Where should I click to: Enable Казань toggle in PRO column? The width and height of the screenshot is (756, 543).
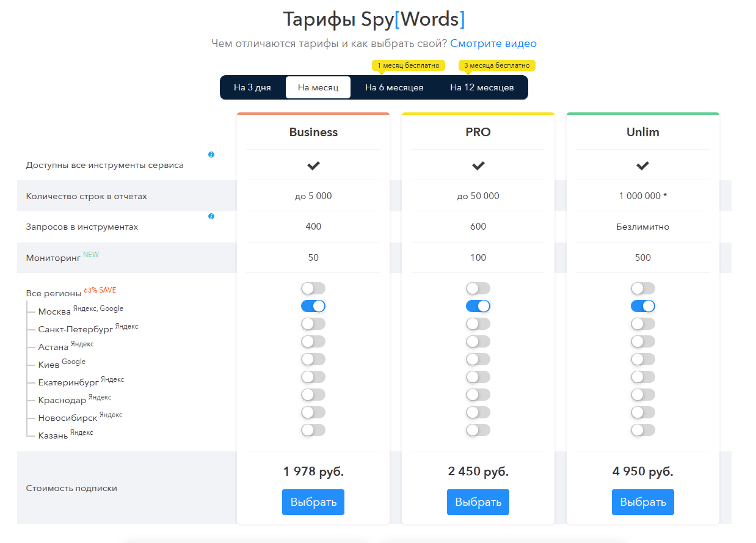coord(478,430)
